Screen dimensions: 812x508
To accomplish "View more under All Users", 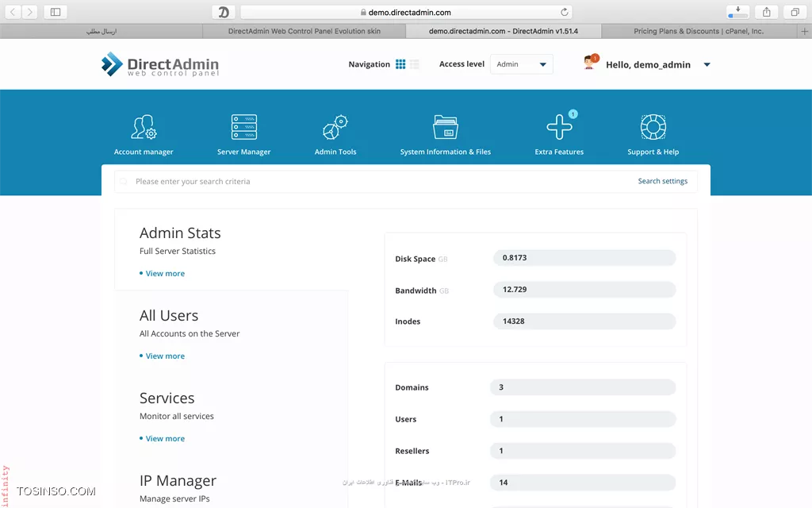I will pos(165,356).
